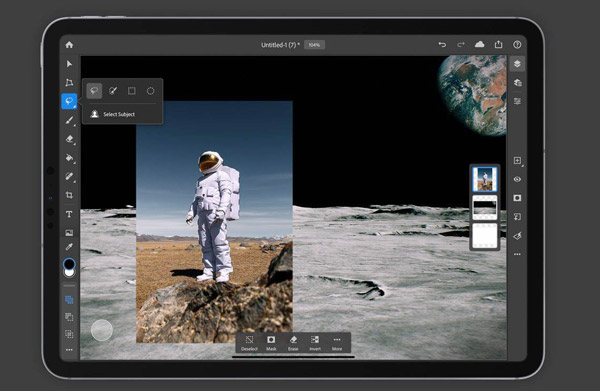Image resolution: width=600 pixels, height=391 pixels.
Task: Click Deselect in selection bar
Action: click(x=249, y=343)
